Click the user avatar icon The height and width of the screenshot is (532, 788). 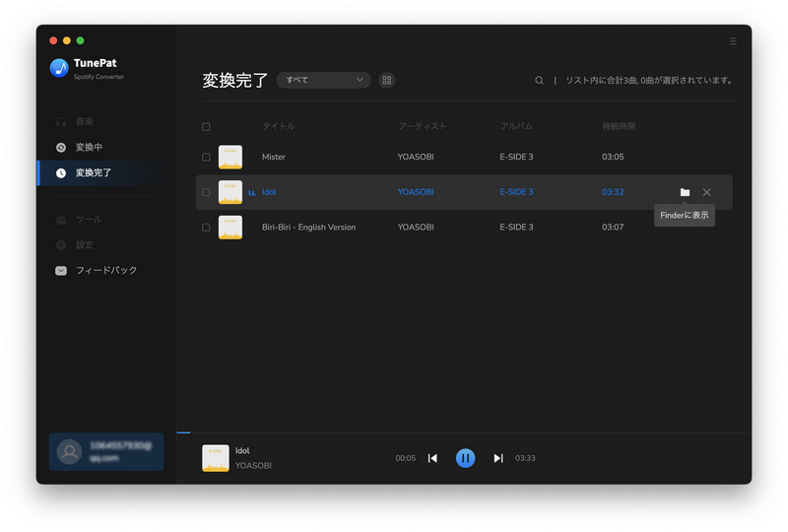pos(69,451)
